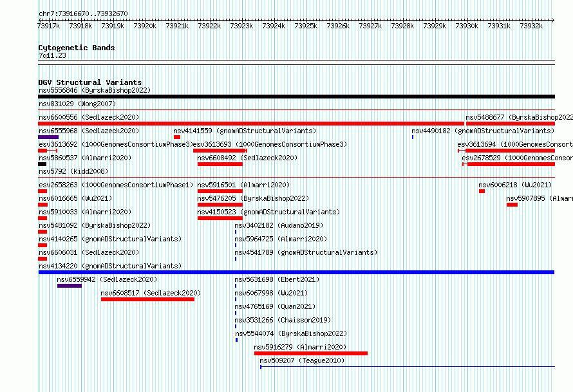Select the nsv4134220 gnomAD variant label
The height and width of the screenshot is (392, 573).
point(110,266)
